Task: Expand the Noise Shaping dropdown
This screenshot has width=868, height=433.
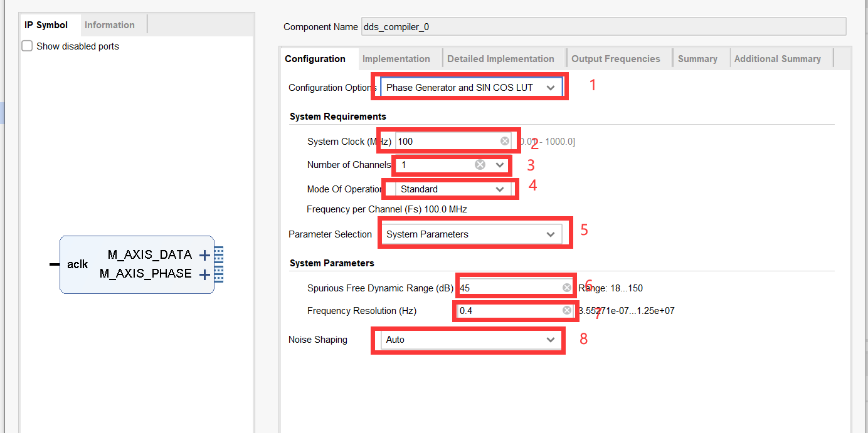Action: (550, 340)
